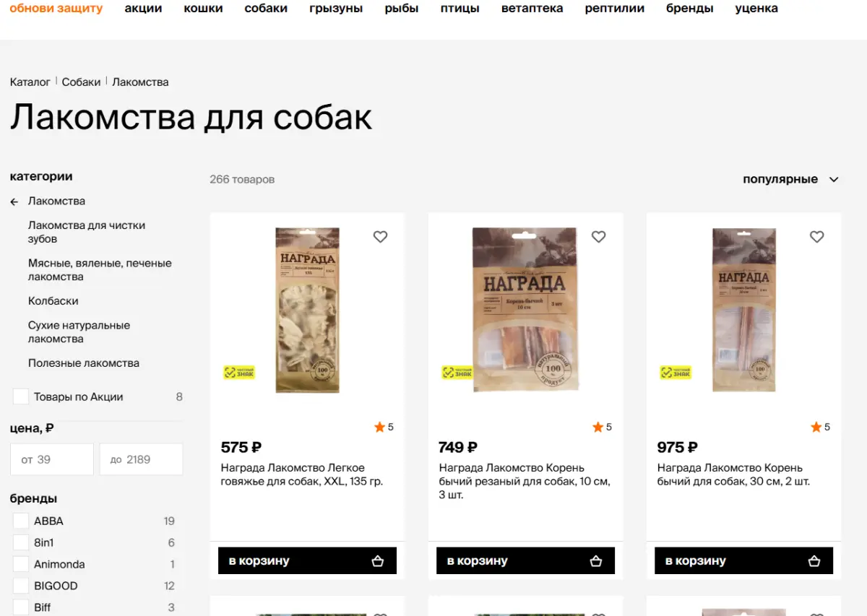Select the BIGOOD brand checkbox
This screenshot has width=867, height=616.
pos(21,586)
